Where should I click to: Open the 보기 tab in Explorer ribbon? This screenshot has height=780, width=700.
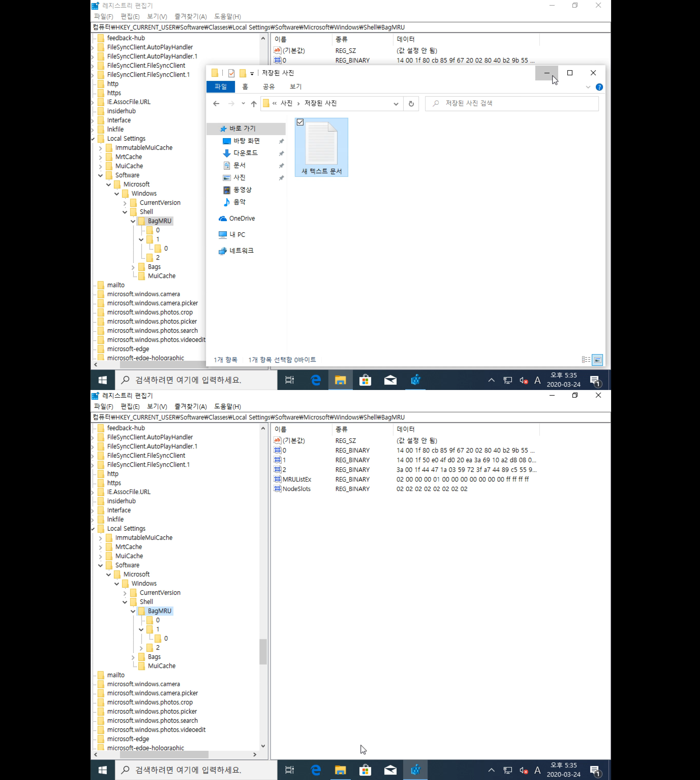[295, 87]
